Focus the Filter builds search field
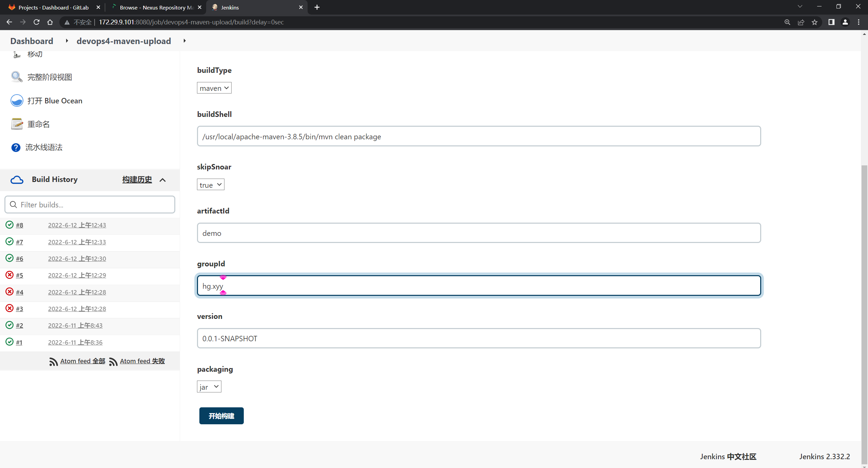The height and width of the screenshot is (468, 868). tap(90, 205)
